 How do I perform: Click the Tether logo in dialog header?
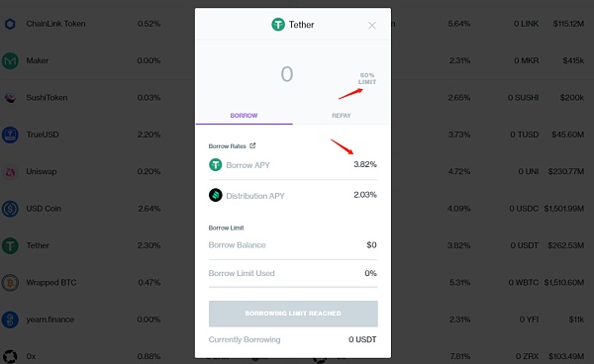[x=278, y=25]
